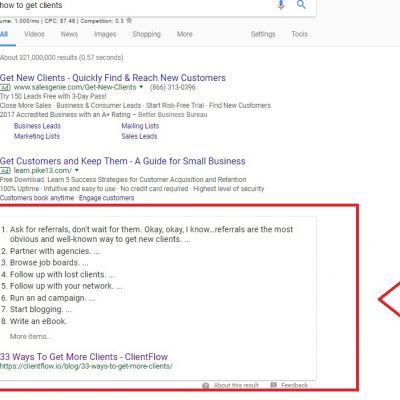This screenshot has width=400, height=400.
Task: Click the microphone voice search icon
Action: [x=281, y=5]
